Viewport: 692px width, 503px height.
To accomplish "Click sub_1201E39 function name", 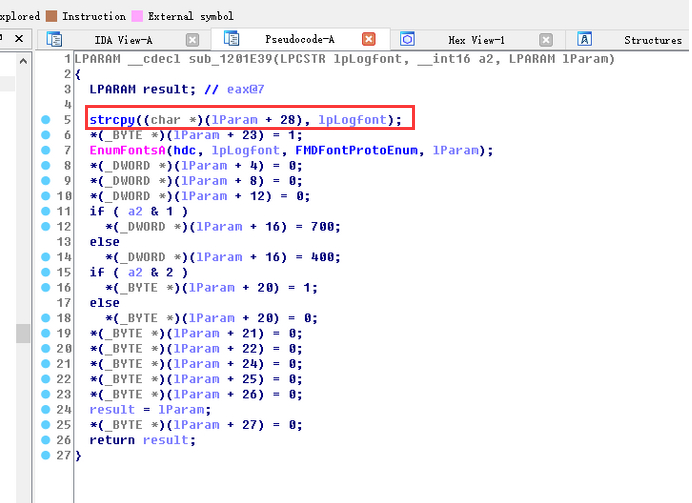I will click(x=230, y=59).
